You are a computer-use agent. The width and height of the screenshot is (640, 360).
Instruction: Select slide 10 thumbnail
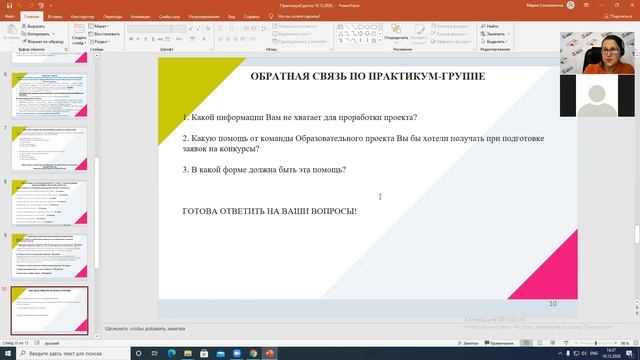tap(49, 310)
